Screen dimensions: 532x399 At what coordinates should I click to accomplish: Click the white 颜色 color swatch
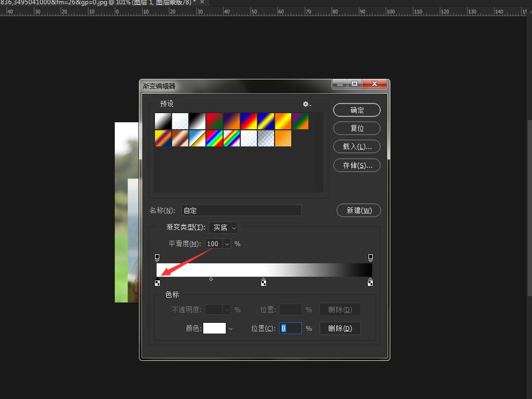coord(215,328)
